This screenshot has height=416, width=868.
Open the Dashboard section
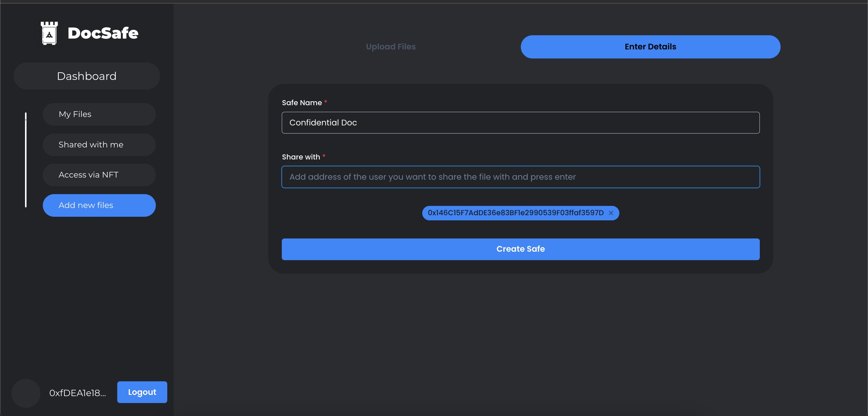(x=86, y=76)
